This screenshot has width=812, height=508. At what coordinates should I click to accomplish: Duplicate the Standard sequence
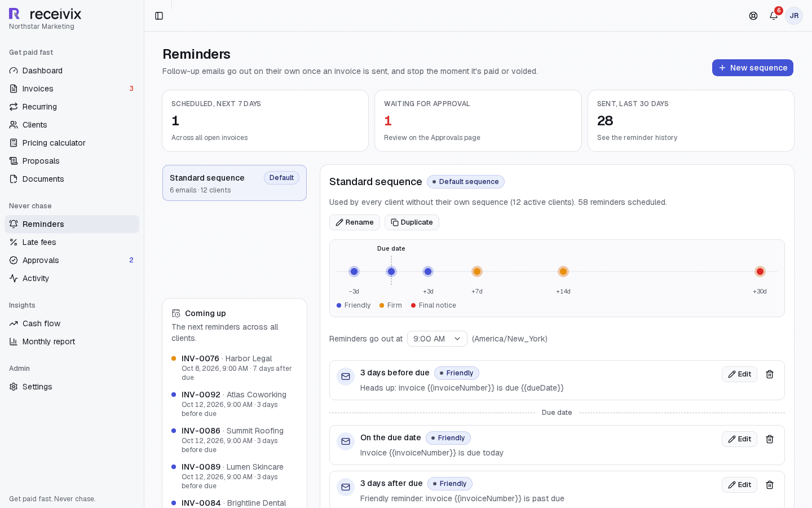click(x=412, y=222)
